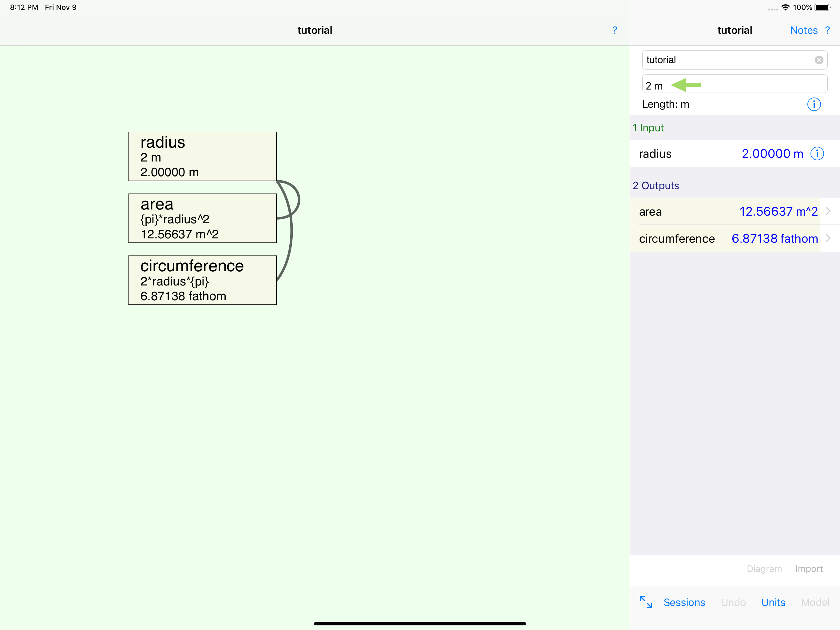
Task: Expand the circumference output row chevron
Action: (828, 238)
